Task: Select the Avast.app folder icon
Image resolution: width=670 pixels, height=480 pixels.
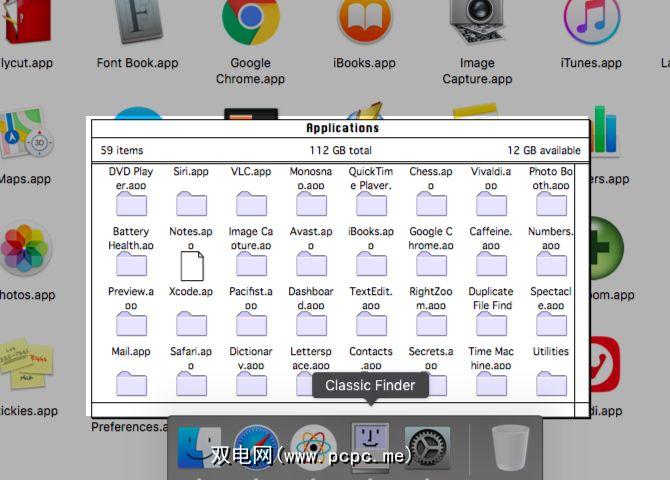Action: click(311, 264)
